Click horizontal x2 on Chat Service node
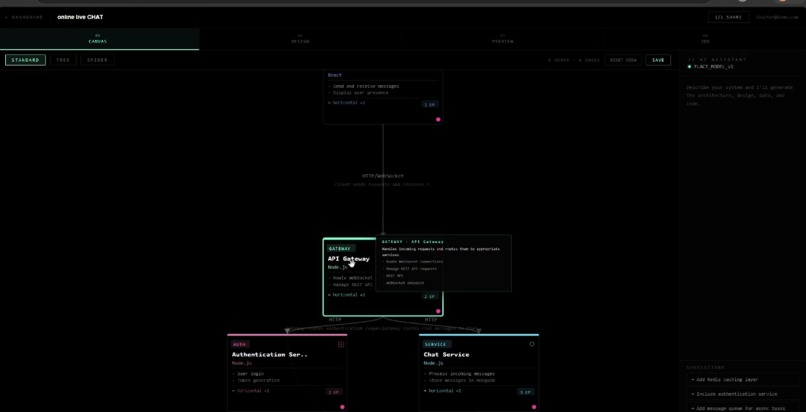Screen dimensions: 806x412 pyautogui.click(x=443, y=391)
